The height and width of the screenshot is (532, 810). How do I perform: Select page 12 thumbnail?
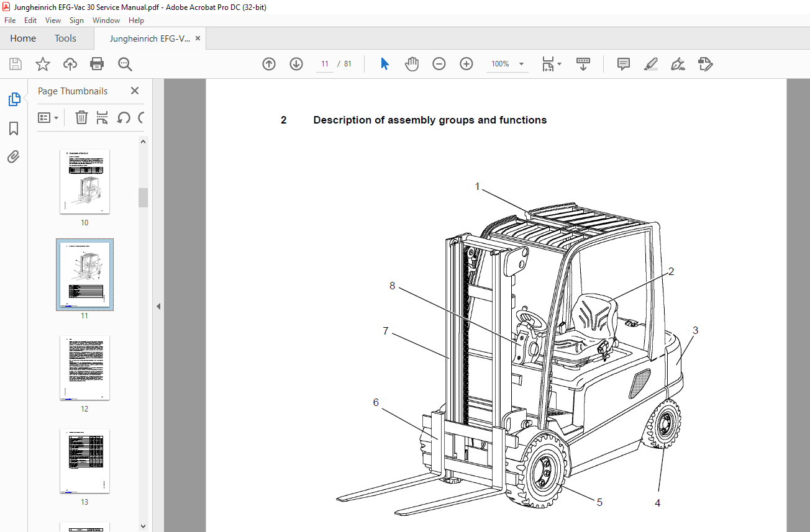pyautogui.click(x=84, y=367)
